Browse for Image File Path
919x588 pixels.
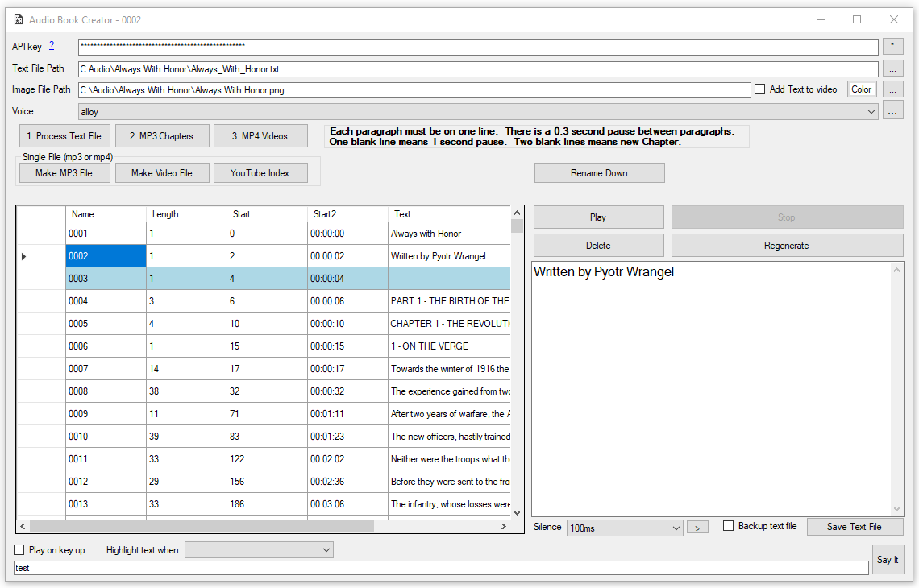point(892,90)
